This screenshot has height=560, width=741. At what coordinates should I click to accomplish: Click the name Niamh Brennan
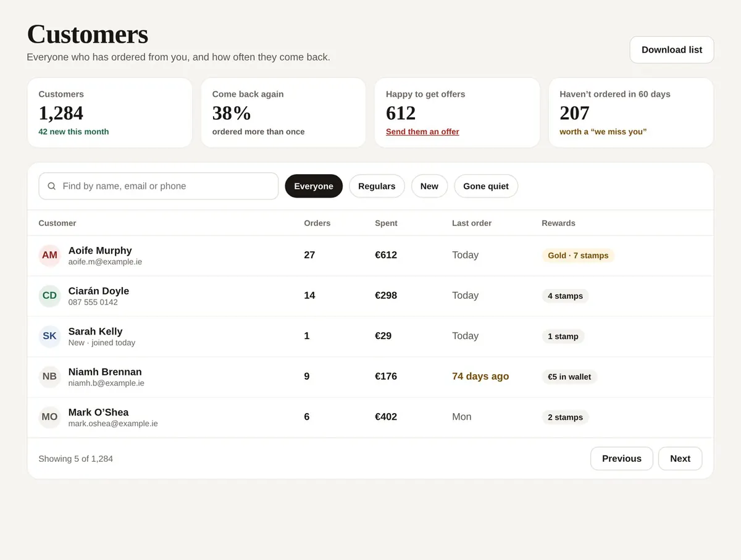[x=105, y=372]
